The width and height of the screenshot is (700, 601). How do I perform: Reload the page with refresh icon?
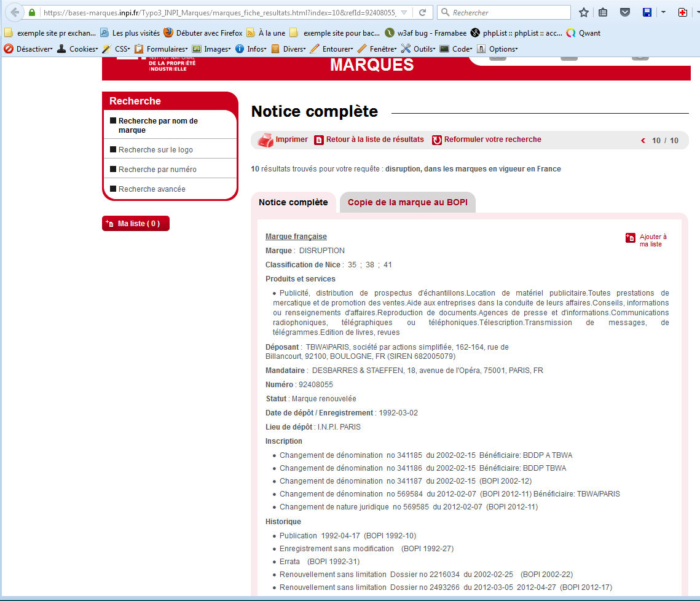[422, 12]
